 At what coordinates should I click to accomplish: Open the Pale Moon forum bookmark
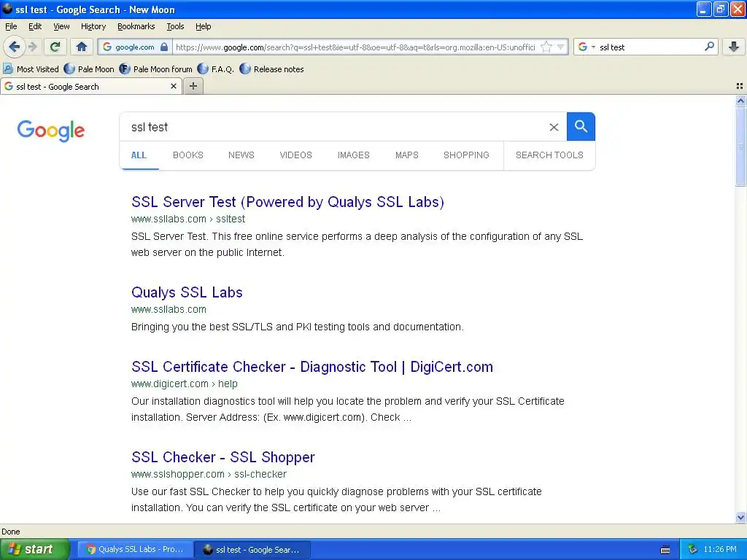pyautogui.click(x=156, y=69)
